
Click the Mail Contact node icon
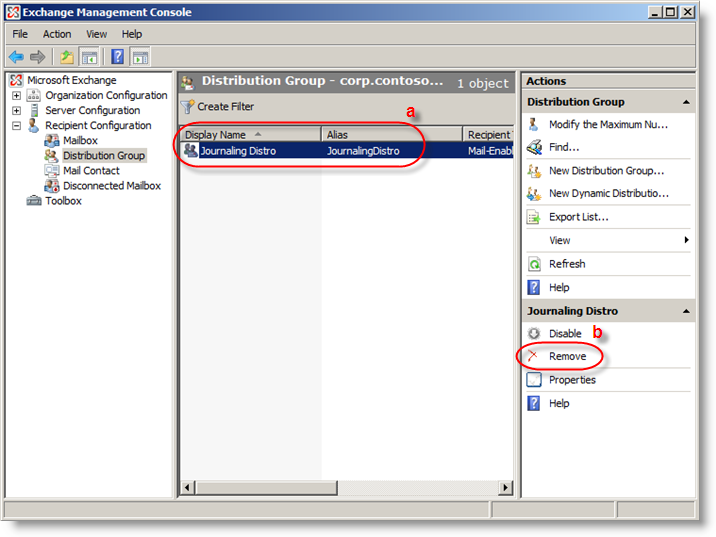(x=52, y=171)
